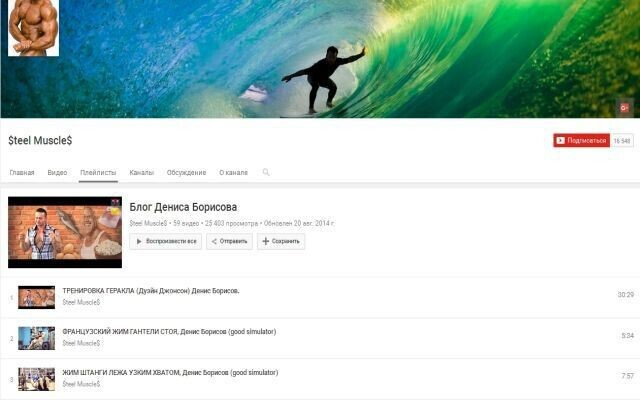This screenshot has width=640, height=400.
Task: Click the Отправить share button
Action: pos(230,241)
